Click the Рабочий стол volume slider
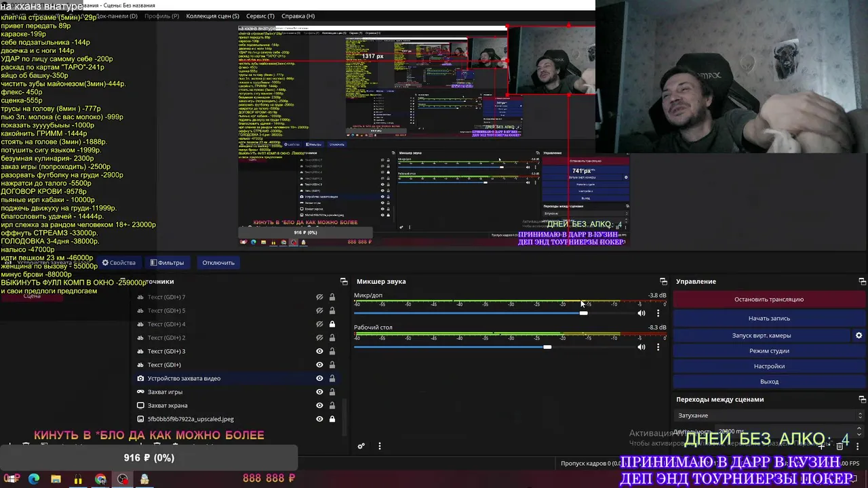868x488 pixels. (494, 347)
